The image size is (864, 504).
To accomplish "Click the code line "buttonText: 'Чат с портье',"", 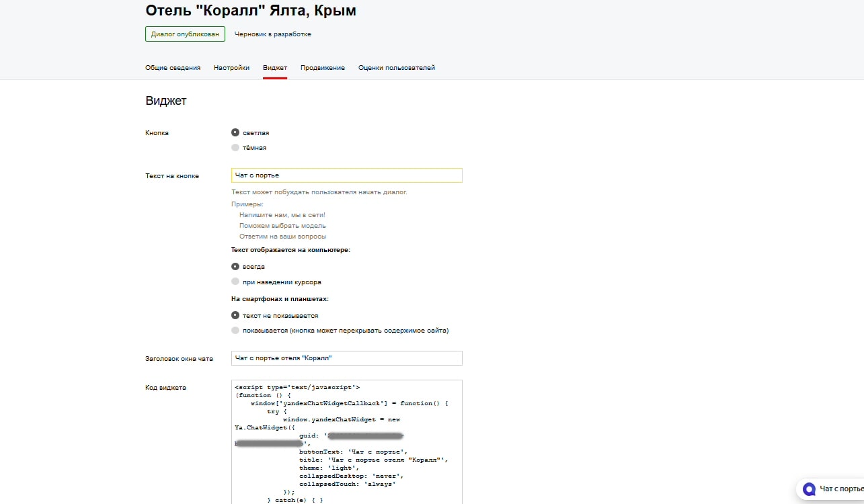I will [354, 452].
